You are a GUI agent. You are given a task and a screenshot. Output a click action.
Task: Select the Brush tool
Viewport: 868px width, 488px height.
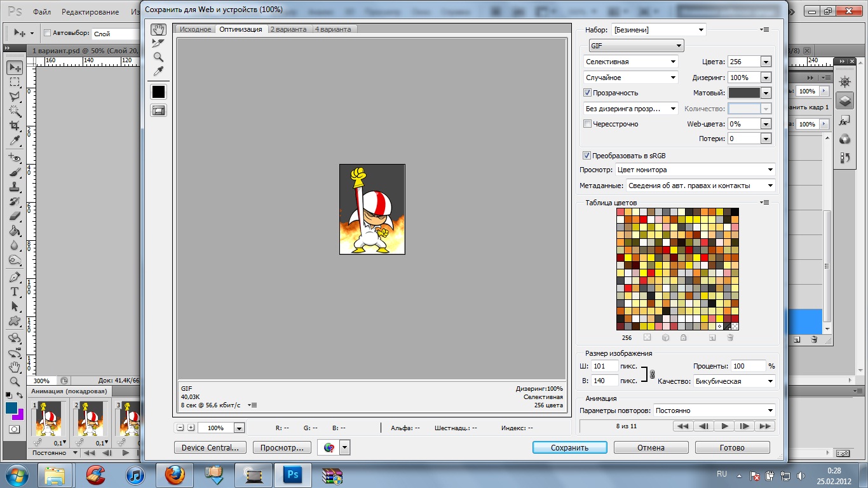point(15,172)
